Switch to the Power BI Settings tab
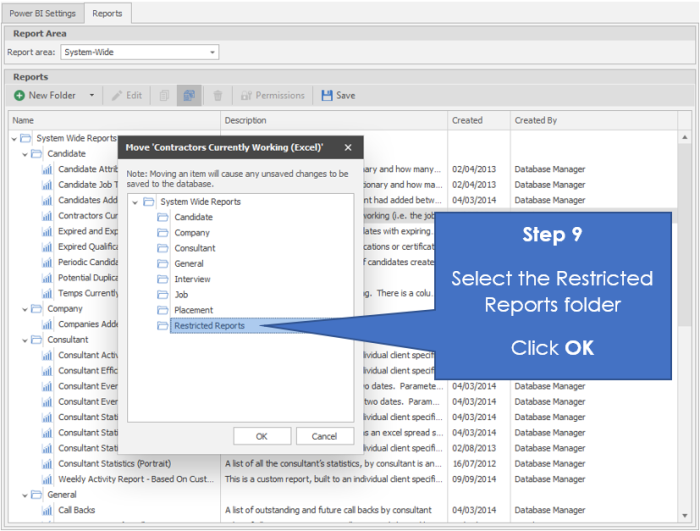 click(x=41, y=13)
